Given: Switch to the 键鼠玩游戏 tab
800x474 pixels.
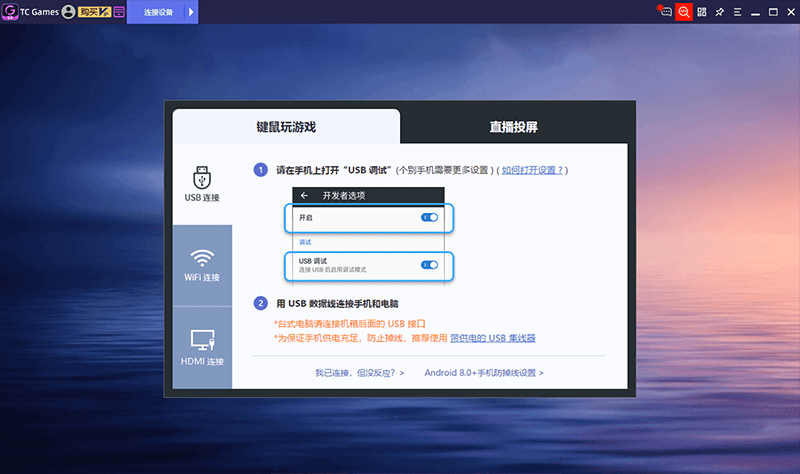Looking at the screenshot, I should click(286, 127).
